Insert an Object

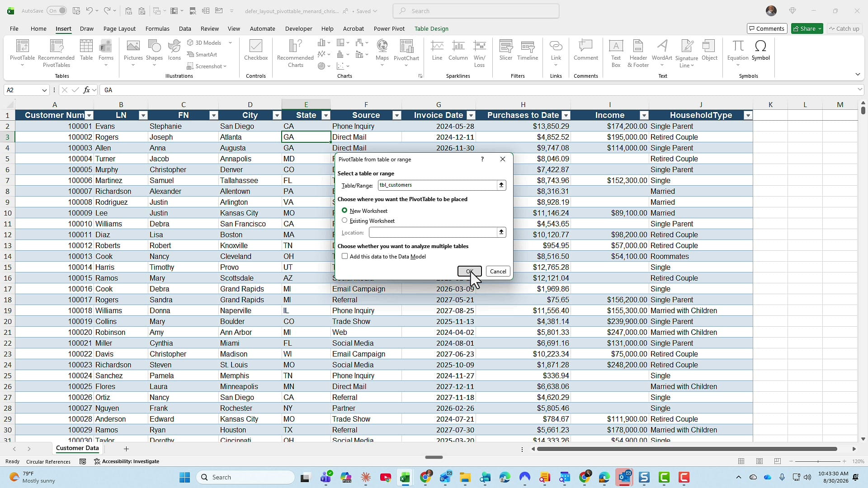click(709, 50)
